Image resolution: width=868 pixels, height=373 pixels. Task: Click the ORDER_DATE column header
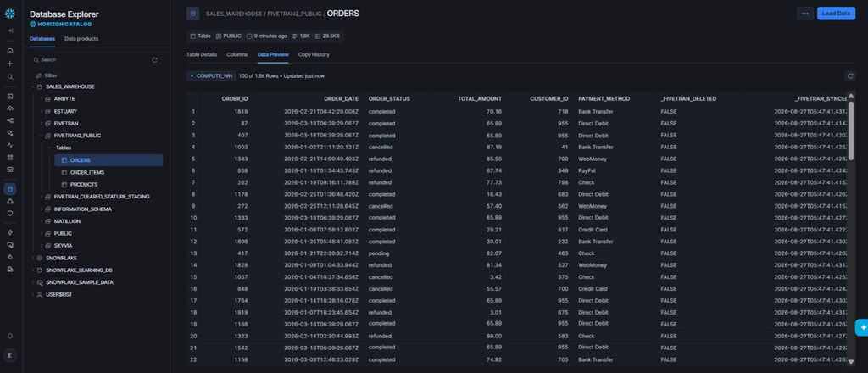341,99
